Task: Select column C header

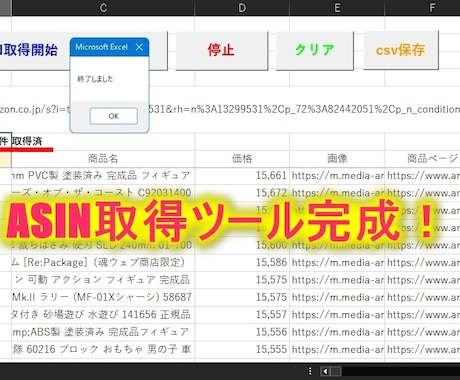Action: tap(103, 8)
